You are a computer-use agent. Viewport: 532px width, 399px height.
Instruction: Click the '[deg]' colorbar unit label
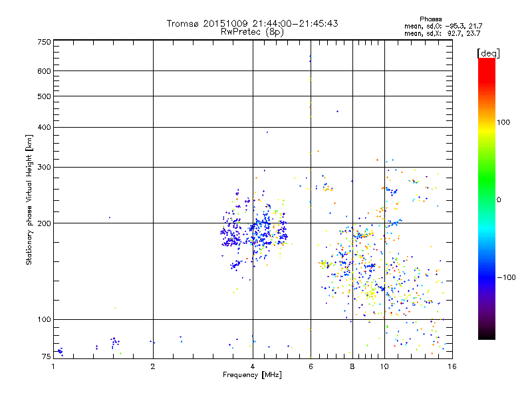pyautogui.click(x=489, y=54)
